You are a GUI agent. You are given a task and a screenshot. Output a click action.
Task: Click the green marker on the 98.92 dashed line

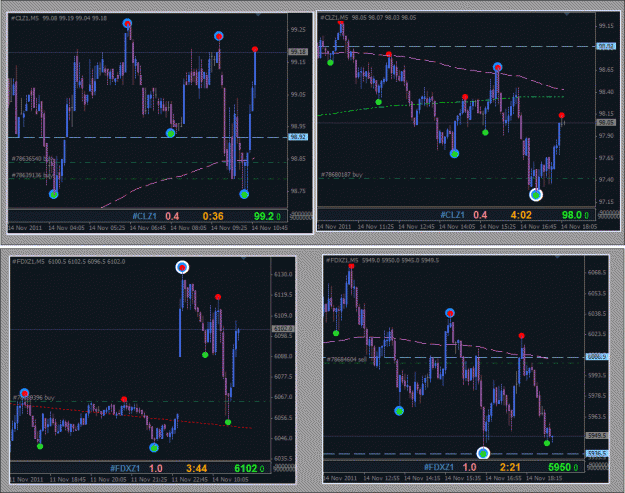[x=171, y=133]
